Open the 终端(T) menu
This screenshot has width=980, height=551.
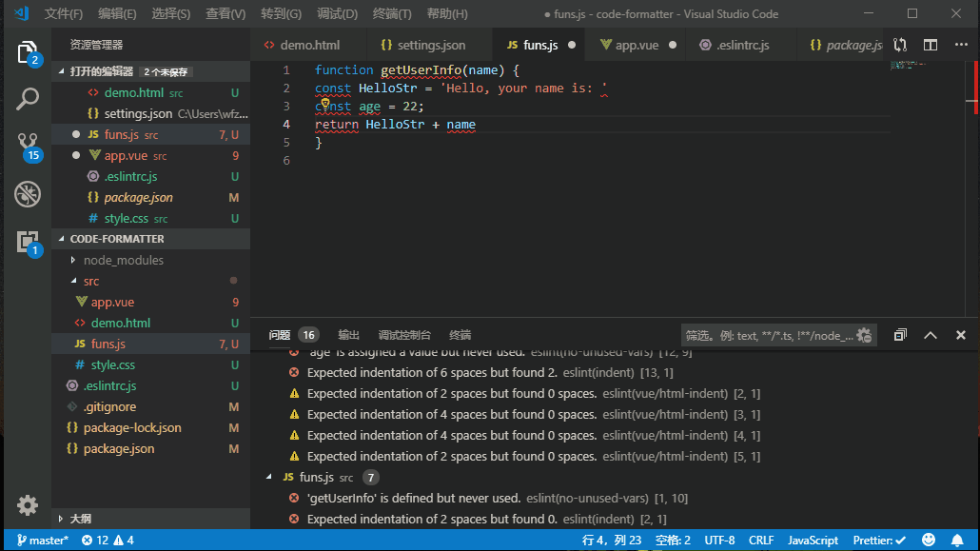tap(392, 13)
